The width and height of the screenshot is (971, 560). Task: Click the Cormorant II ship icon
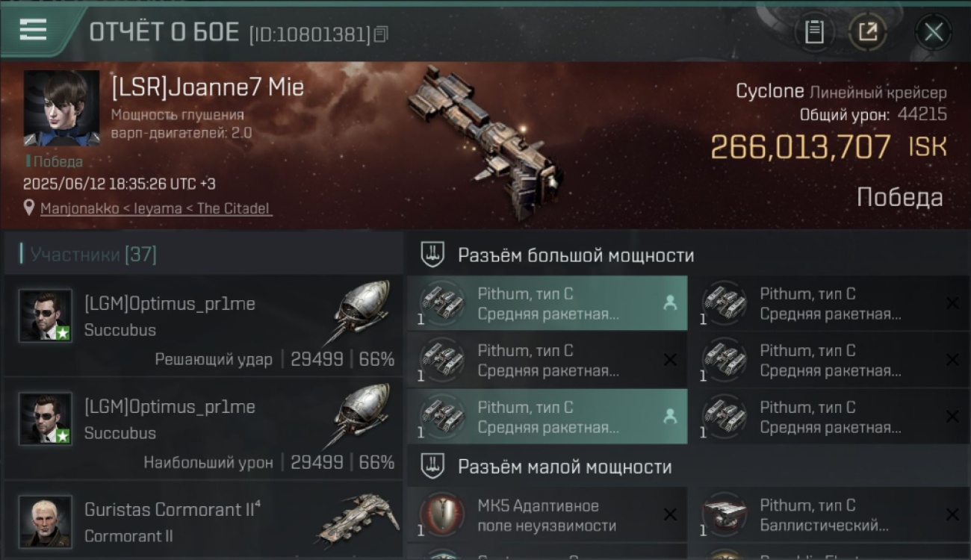click(x=357, y=519)
